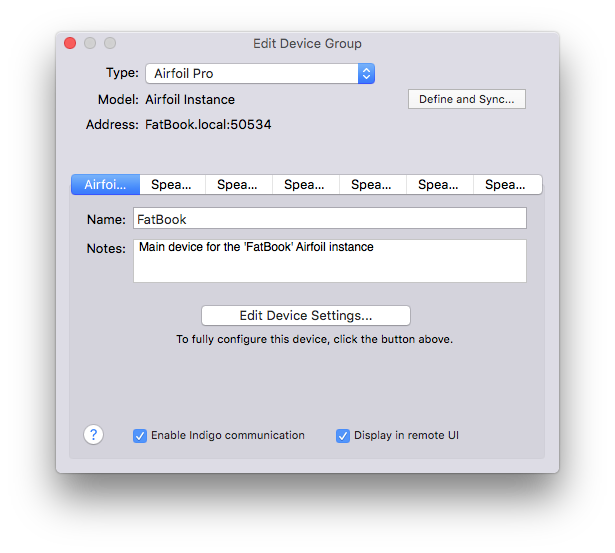Click inside the Notes text area
Image resolution: width=615 pixels, height=553 pixels.
(330, 261)
